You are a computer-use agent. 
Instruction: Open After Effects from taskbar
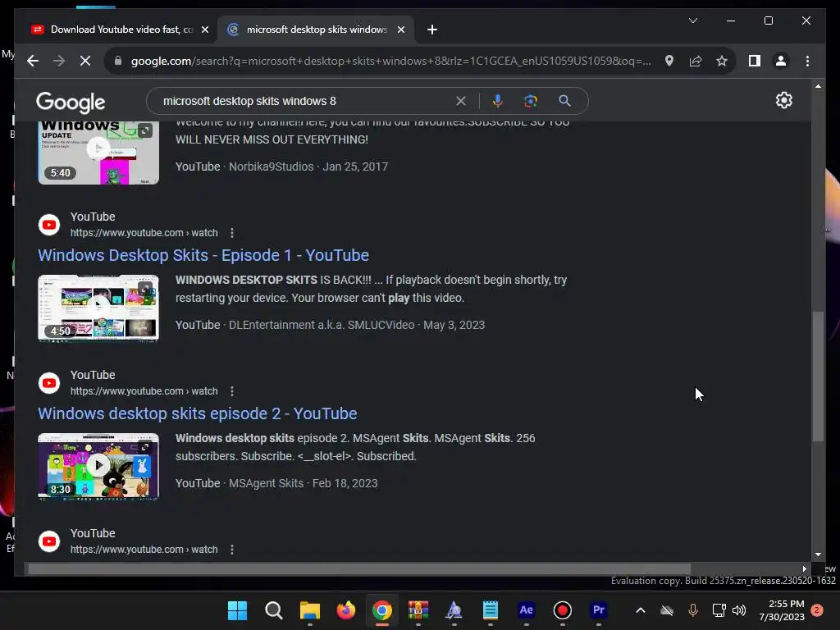coord(527,610)
